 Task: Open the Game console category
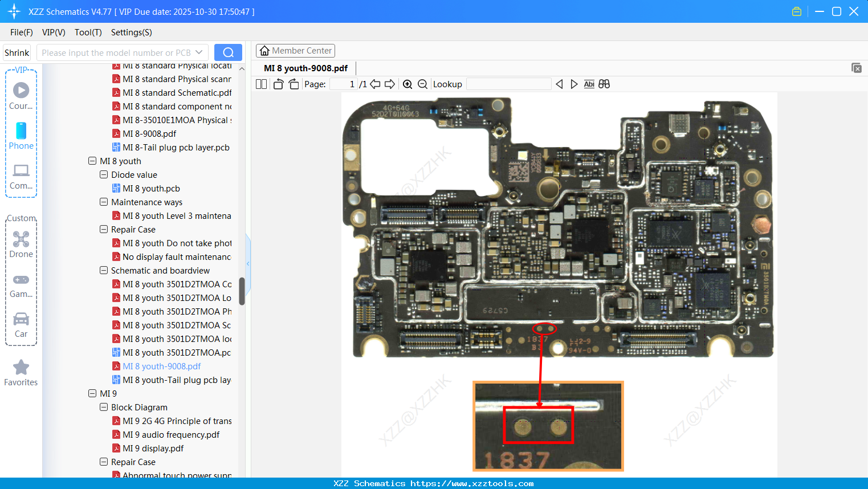[x=21, y=285]
